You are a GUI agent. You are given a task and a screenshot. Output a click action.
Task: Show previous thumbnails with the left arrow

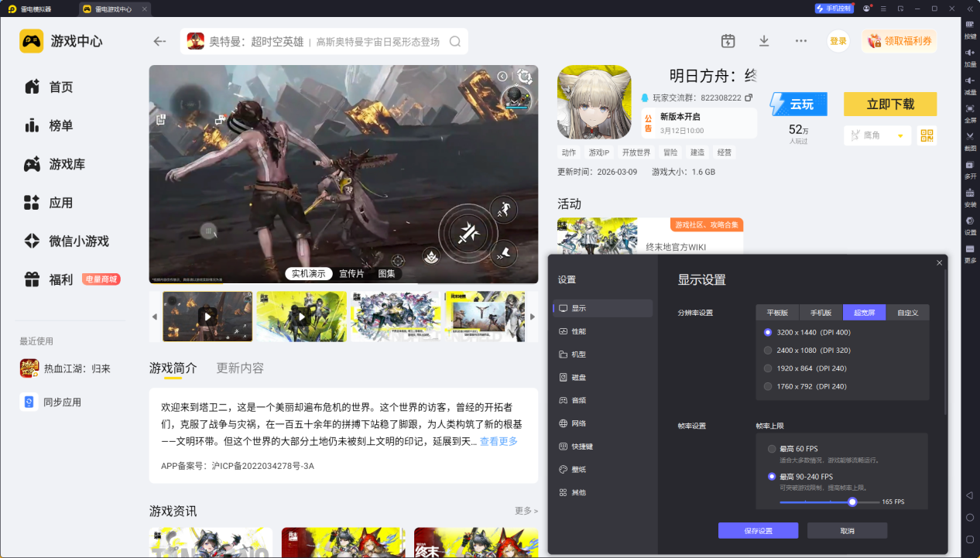pos(155,317)
